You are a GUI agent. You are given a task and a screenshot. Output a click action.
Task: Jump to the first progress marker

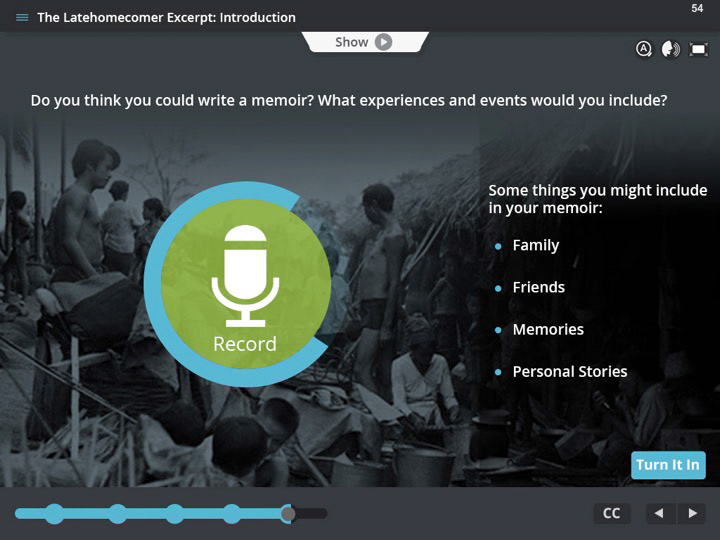pyautogui.click(x=55, y=513)
